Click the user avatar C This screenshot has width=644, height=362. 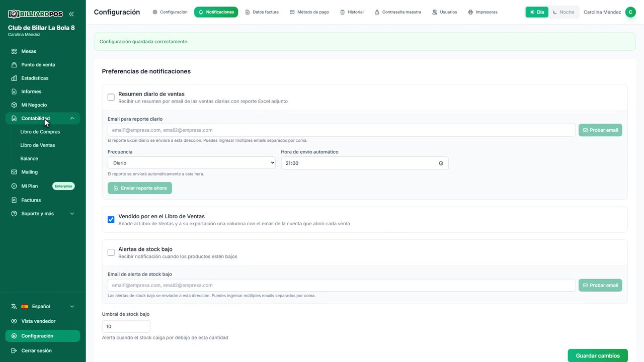(630, 12)
